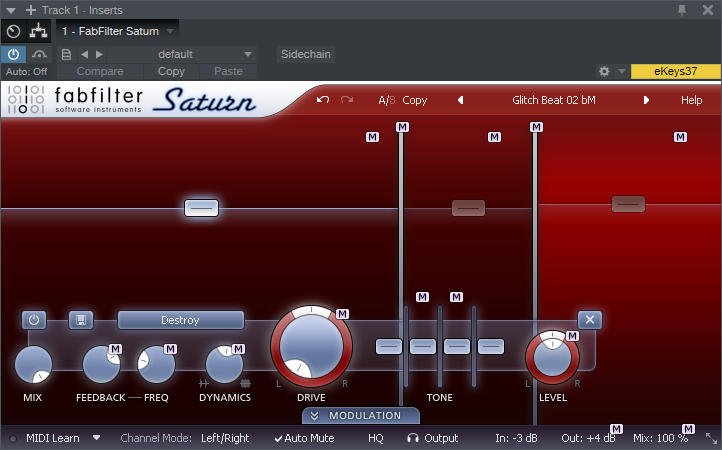
Task: Open the MIDI Learn dropdown arrow
Action: [x=96, y=438]
